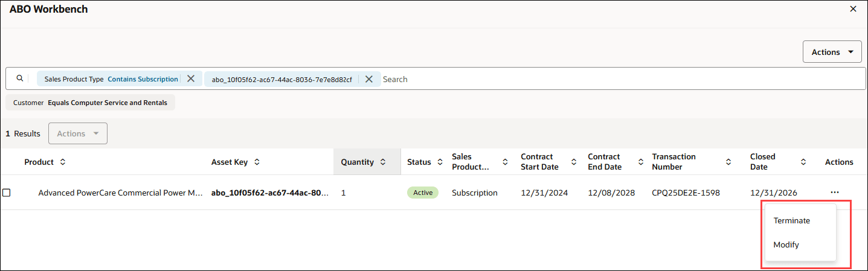The height and width of the screenshot is (271, 868).
Task: Click the bold abo_10f05f62-ac67-44ac asset key cell
Action: [269, 193]
